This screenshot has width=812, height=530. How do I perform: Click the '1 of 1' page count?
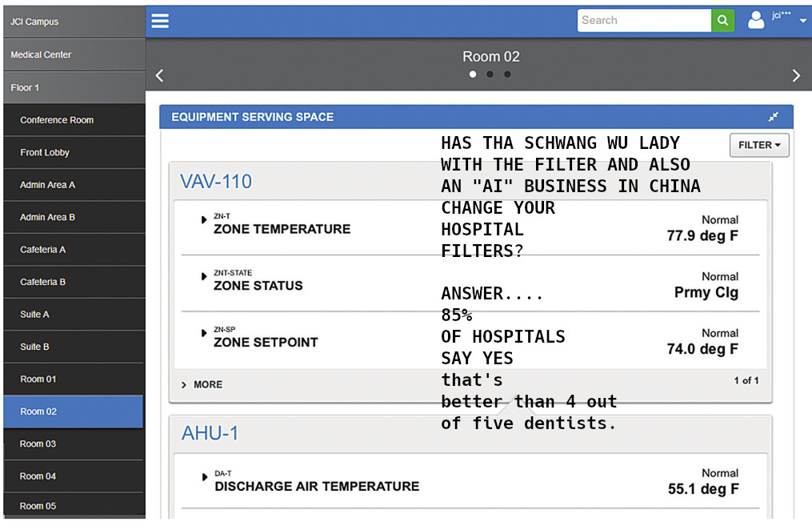[746, 380]
